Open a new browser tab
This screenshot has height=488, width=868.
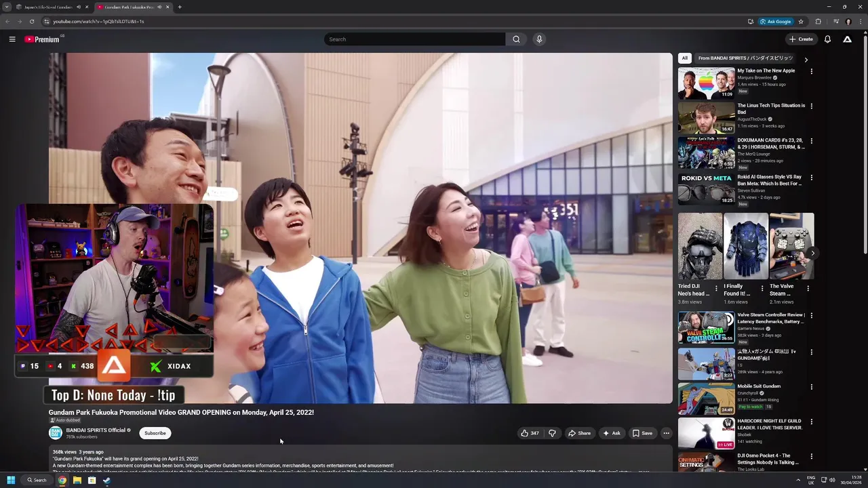pos(180,7)
